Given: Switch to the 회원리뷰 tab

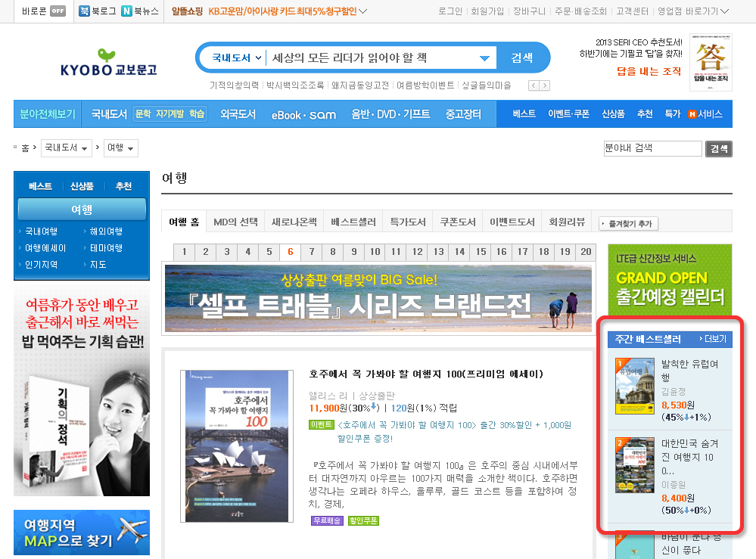Looking at the screenshot, I should tap(567, 222).
